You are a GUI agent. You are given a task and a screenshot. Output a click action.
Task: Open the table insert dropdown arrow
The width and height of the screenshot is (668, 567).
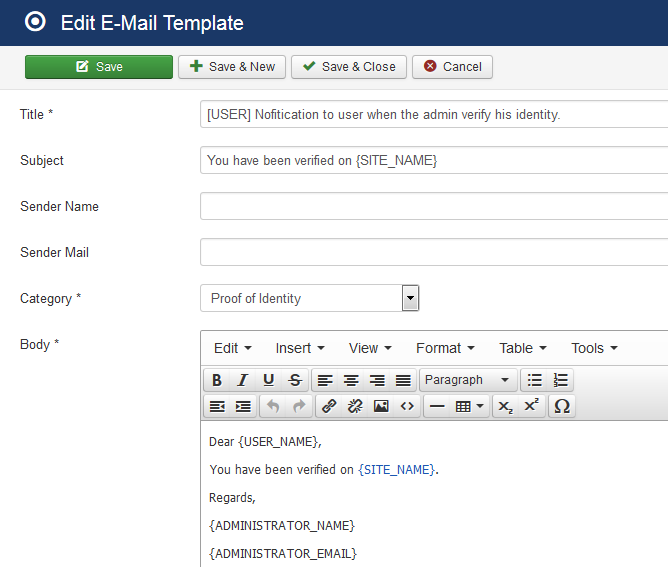(480, 406)
